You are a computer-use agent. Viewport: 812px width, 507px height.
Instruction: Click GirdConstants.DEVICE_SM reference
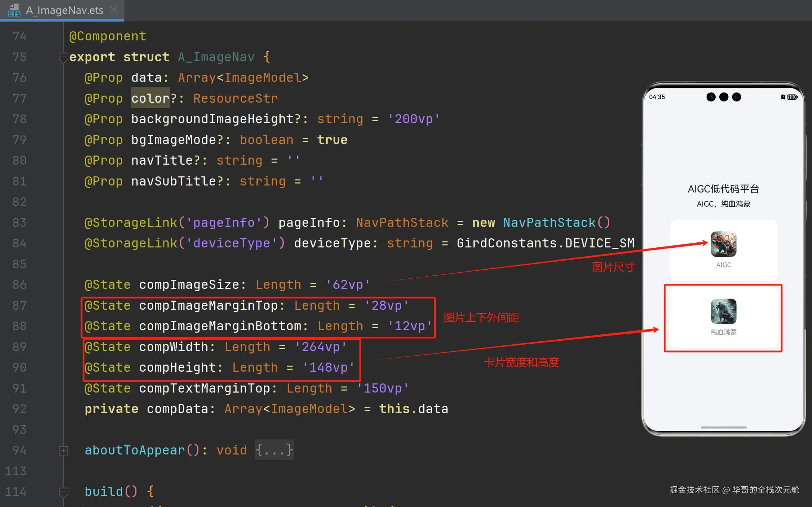pyautogui.click(x=545, y=243)
